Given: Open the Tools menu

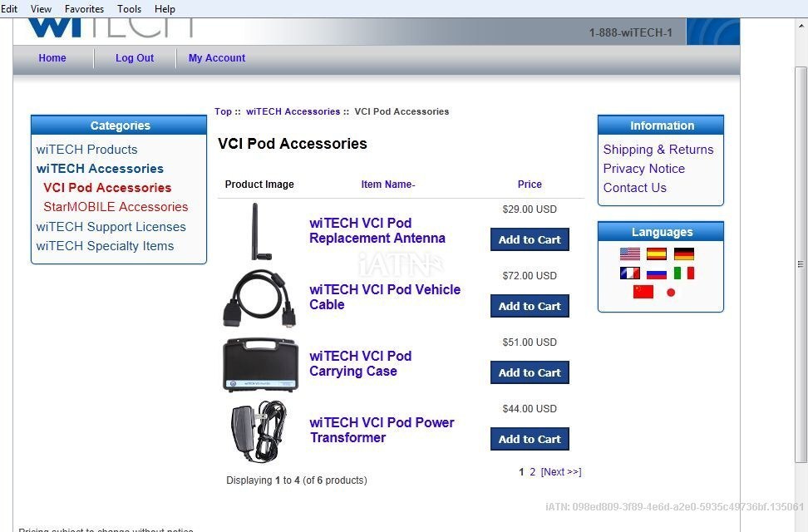Looking at the screenshot, I should (x=129, y=9).
